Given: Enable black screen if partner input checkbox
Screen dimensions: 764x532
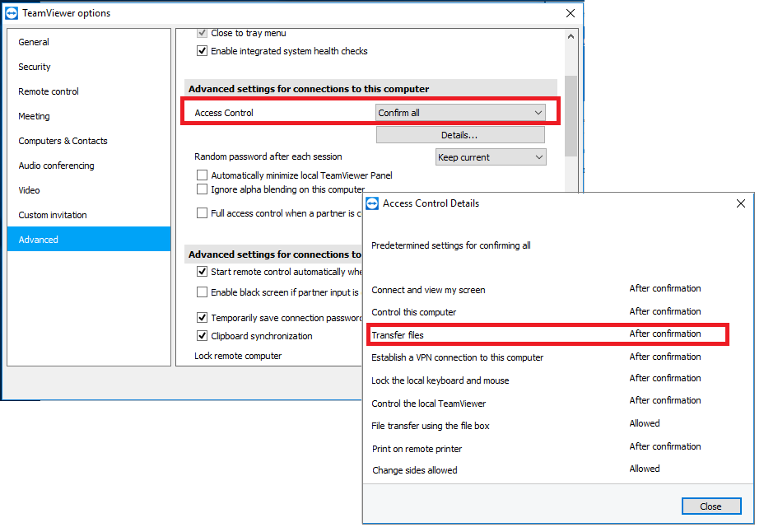Looking at the screenshot, I should [x=202, y=292].
